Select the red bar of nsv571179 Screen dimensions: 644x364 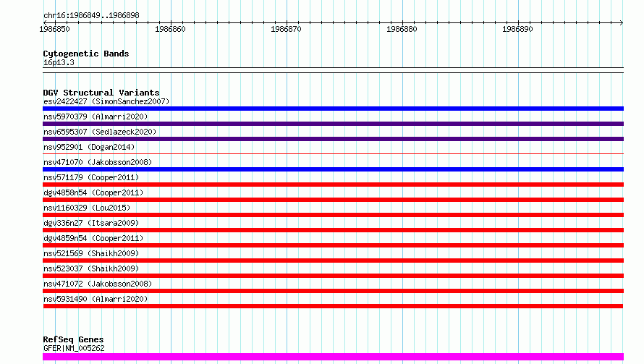click(x=333, y=185)
